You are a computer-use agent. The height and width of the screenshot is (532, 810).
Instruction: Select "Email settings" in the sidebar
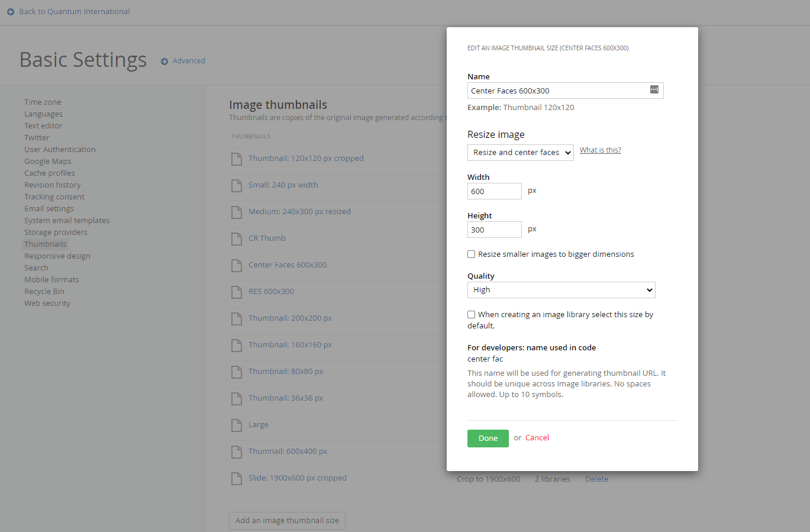point(49,208)
